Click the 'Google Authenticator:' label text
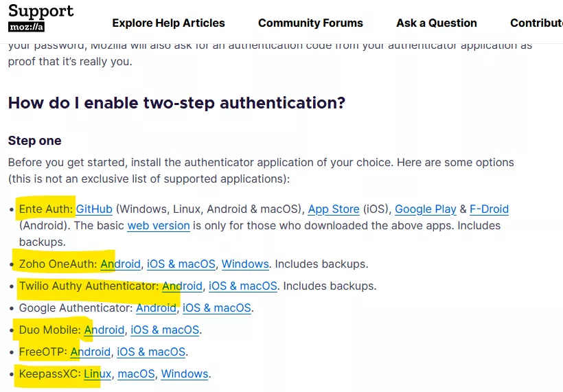563x392 pixels. [76, 308]
